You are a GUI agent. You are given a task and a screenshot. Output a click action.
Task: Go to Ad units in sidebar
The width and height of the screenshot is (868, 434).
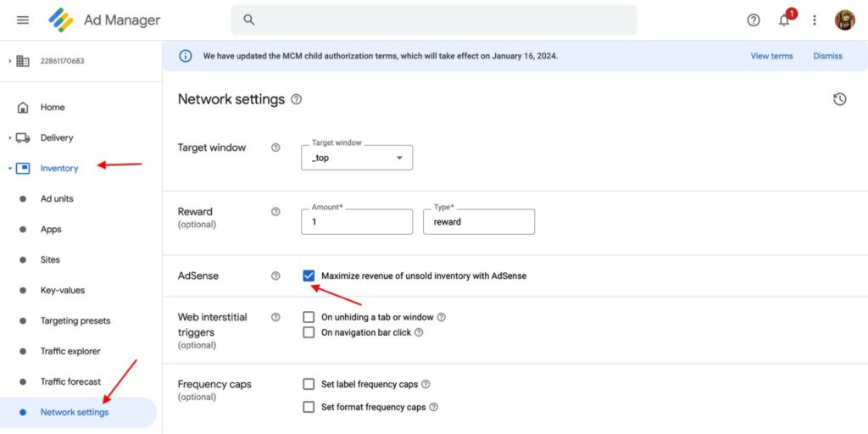pos(57,198)
